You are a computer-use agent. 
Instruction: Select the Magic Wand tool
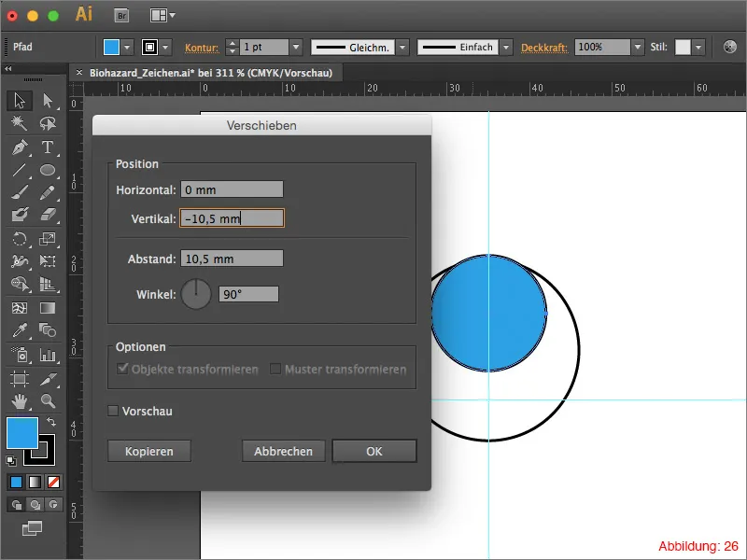click(x=20, y=123)
